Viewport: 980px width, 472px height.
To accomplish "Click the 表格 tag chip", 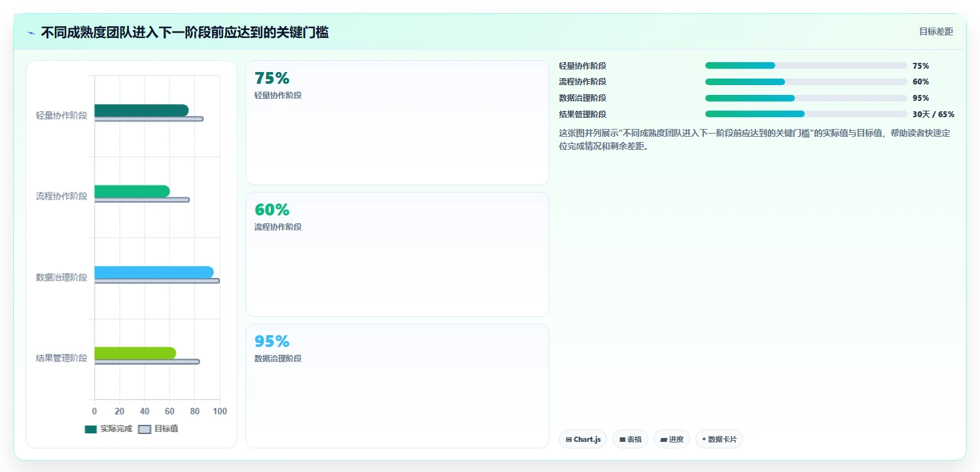I will point(631,439).
